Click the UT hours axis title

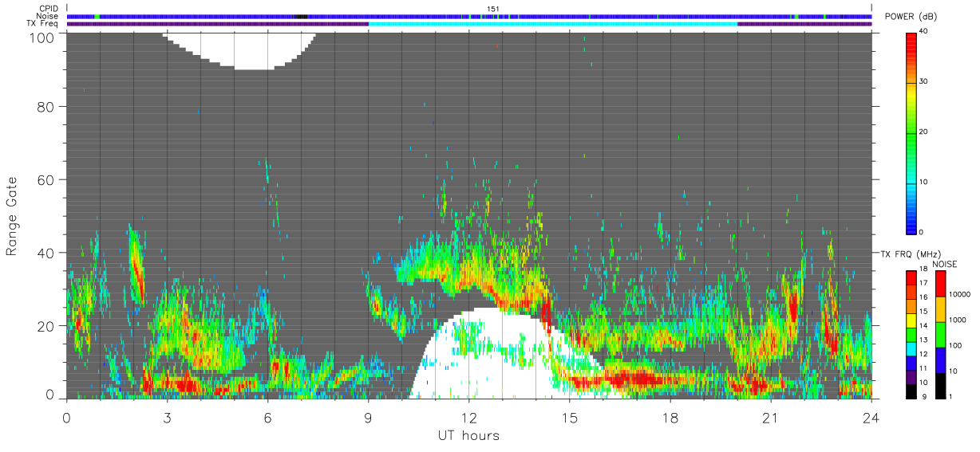[468, 435]
